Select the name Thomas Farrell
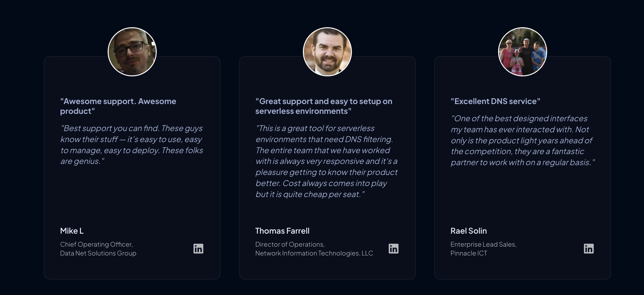The image size is (644, 295). [x=282, y=231]
